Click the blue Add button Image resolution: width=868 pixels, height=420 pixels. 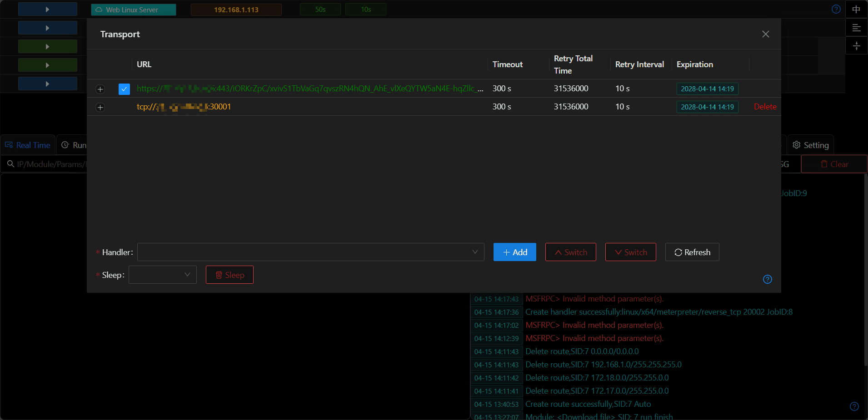[515, 252]
